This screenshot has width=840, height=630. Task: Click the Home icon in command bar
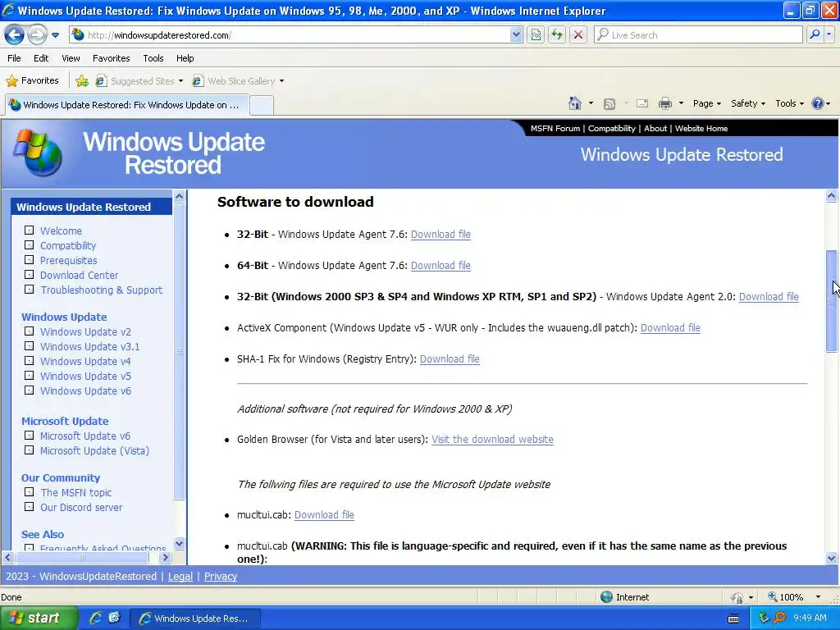click(575, 103)
